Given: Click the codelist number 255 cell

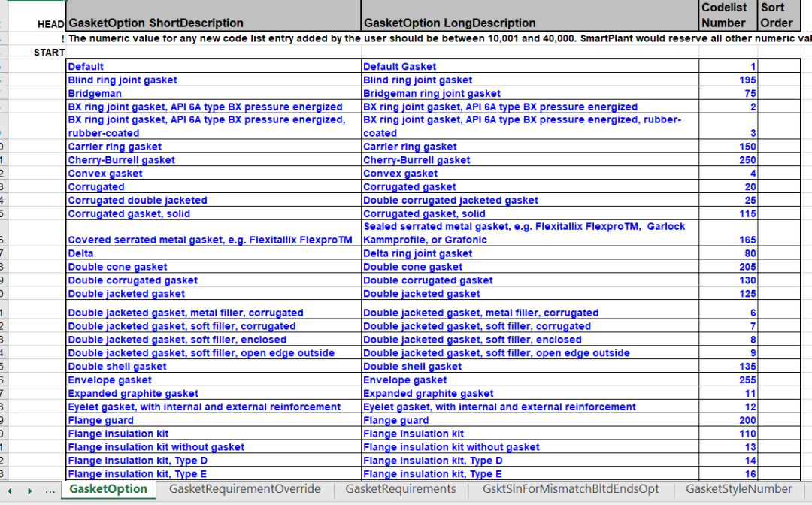Looking at the screenshot, I should pos(728,380).
